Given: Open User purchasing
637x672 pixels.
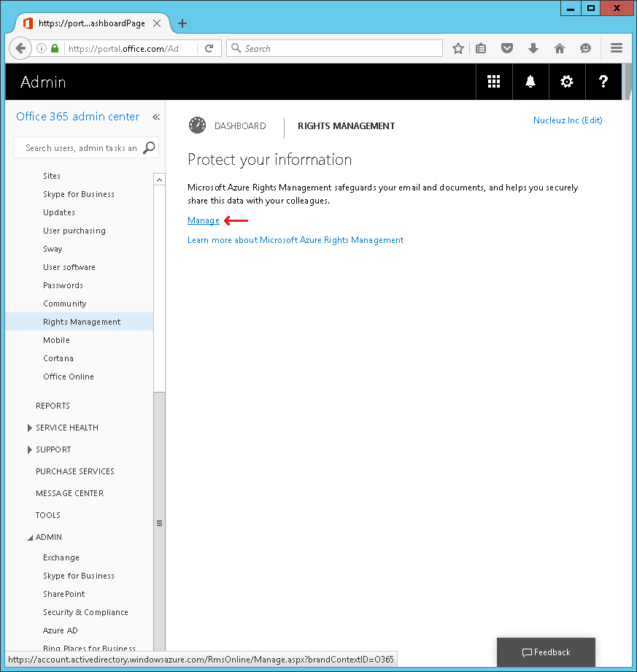Looking at the screenshot, I should [74, 231].
